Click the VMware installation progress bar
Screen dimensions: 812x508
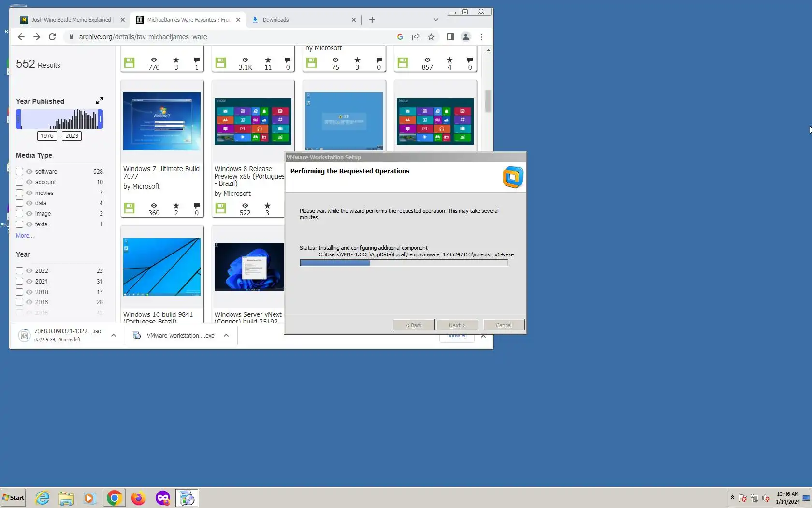tap(404, 263)
